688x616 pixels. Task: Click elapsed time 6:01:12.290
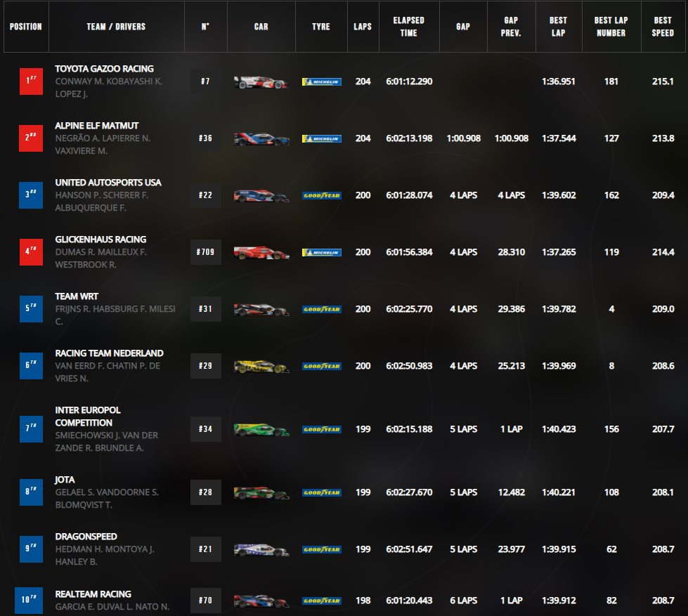click(410, 81)
